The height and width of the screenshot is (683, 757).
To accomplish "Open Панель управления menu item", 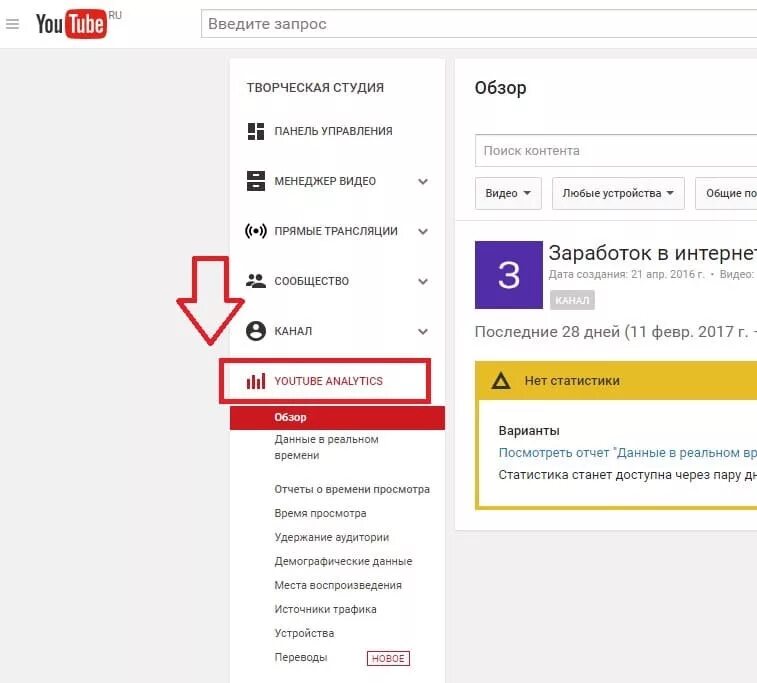I will click(x=334, y=131).
